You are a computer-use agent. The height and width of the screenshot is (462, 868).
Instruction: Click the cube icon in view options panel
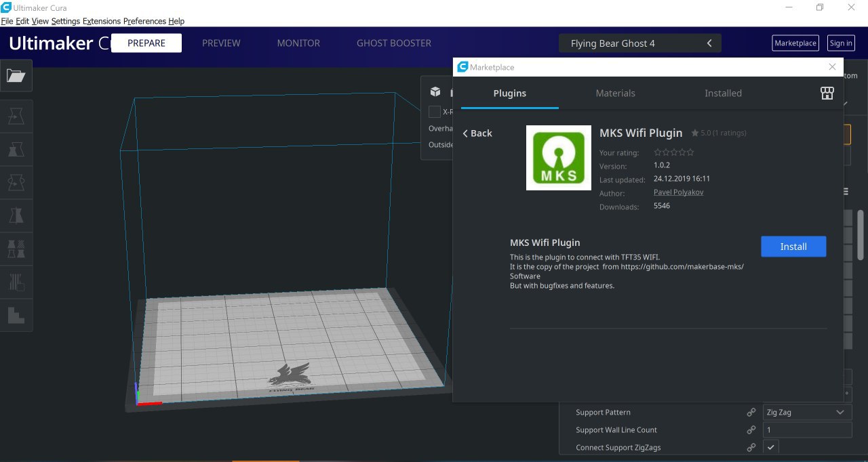[x=435, y=92]
